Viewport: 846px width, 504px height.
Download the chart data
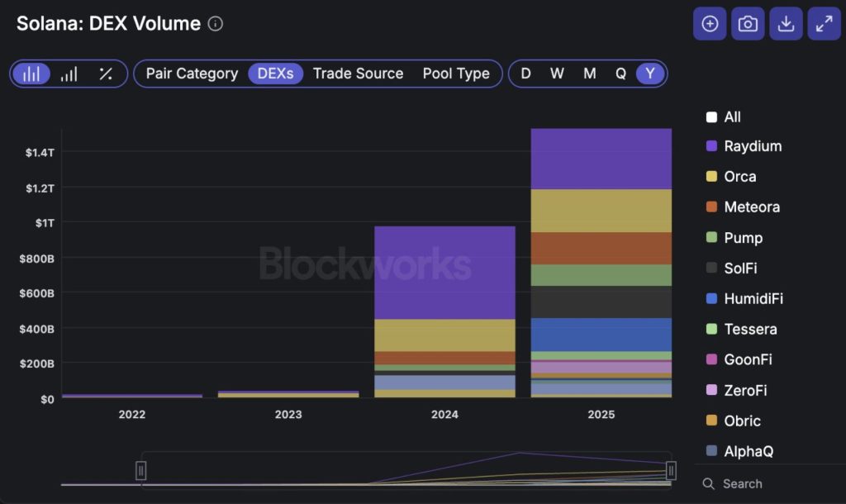pyautogui.click(x=786, y=24)
